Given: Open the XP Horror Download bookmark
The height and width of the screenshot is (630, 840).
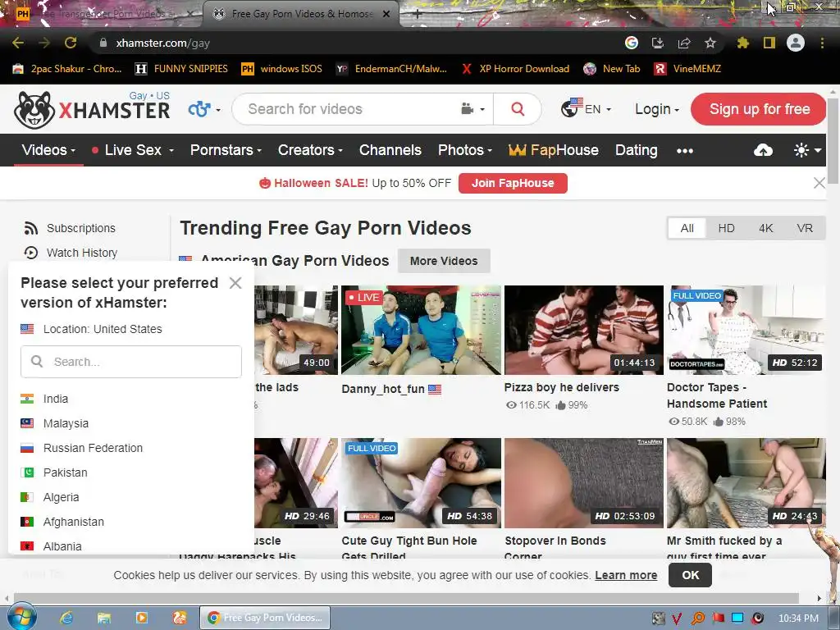Looking at the screenshot, I should click(x=515, y=69).
